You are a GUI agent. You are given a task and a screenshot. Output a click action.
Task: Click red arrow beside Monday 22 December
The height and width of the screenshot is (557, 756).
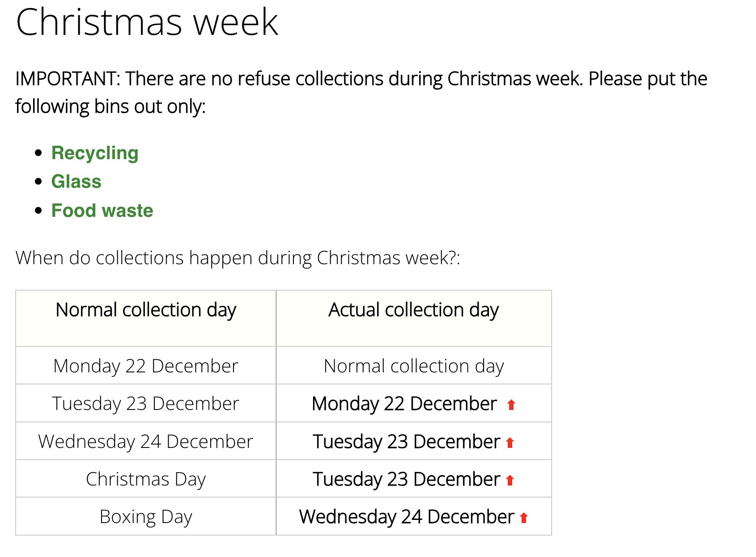click(511, 405)
